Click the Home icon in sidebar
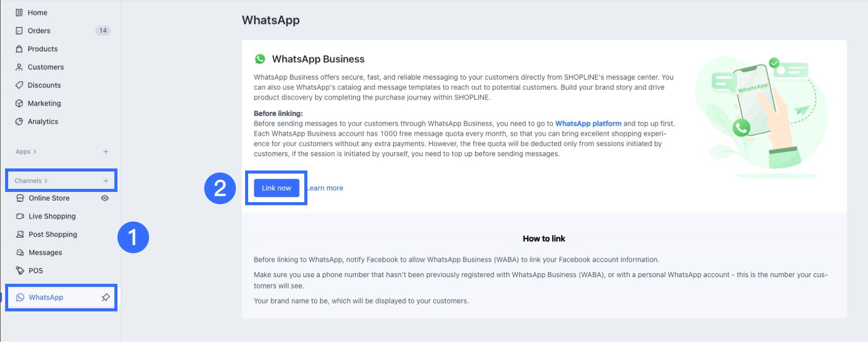This screenshot has width=868, height=342. pyautogui.click(x=19, y=13)
